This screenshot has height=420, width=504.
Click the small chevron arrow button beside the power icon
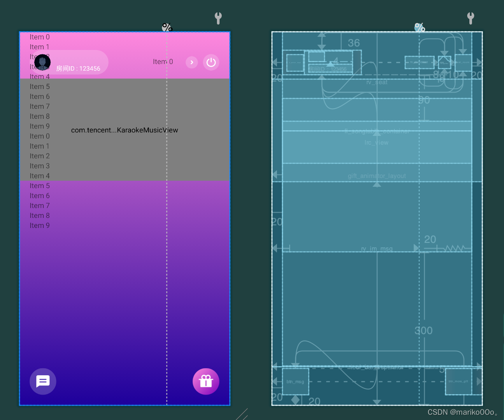pyautogui.click(x=192, y=62)
